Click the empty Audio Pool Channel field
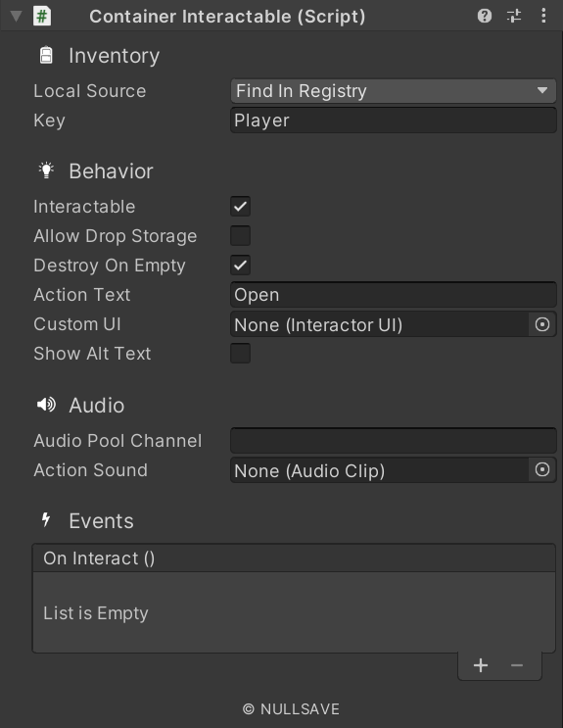Image resolution: width=563 pixels, height=728 pixels. tap(394, 441)
